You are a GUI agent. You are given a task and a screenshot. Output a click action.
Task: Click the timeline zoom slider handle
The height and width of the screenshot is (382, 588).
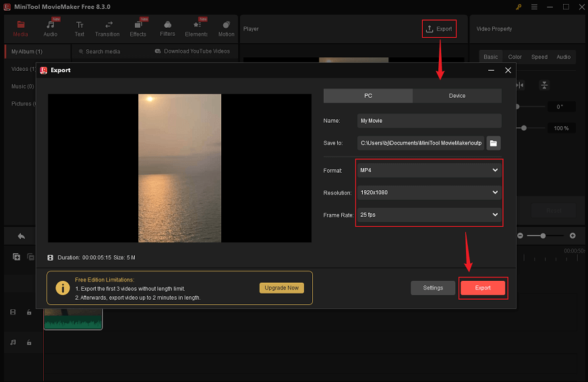coord(543,236)
